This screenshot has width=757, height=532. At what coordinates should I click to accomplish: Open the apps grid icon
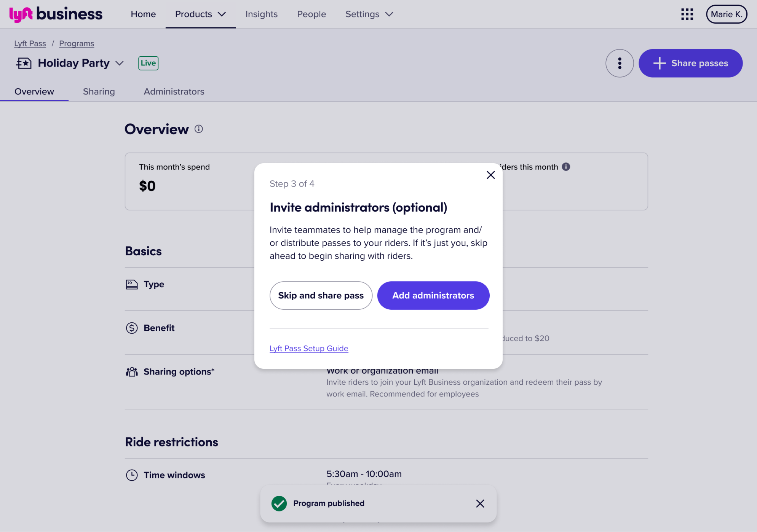[687, 14]
